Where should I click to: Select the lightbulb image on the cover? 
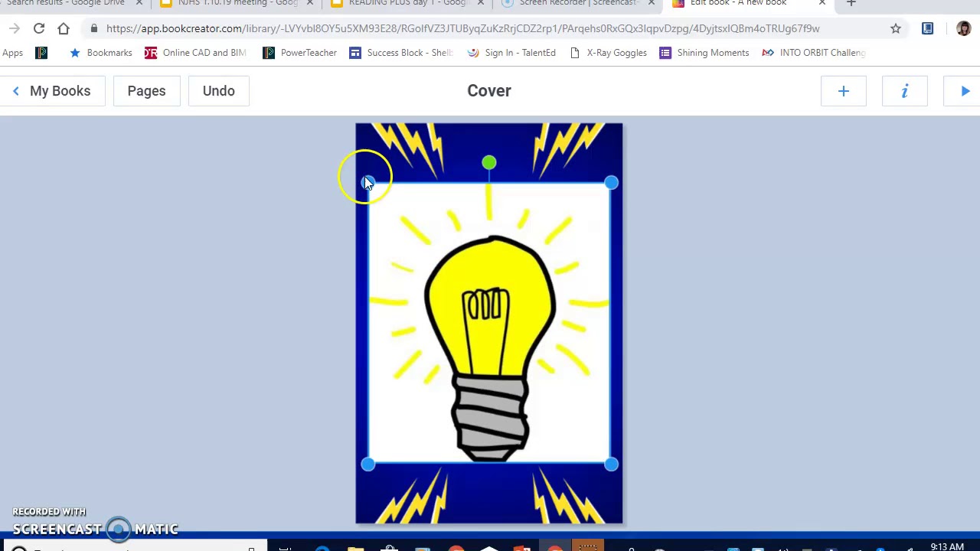489,323
